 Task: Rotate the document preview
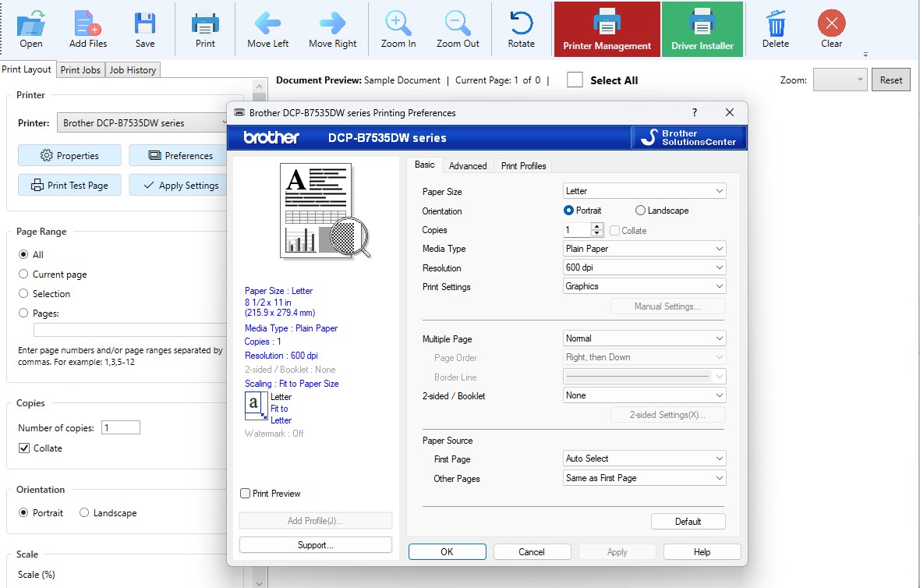click(521, 29)
